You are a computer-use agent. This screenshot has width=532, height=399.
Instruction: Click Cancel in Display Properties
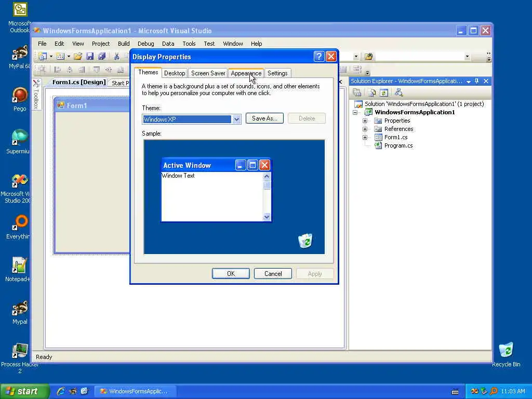pyautogui.click(x=273, y=273)
